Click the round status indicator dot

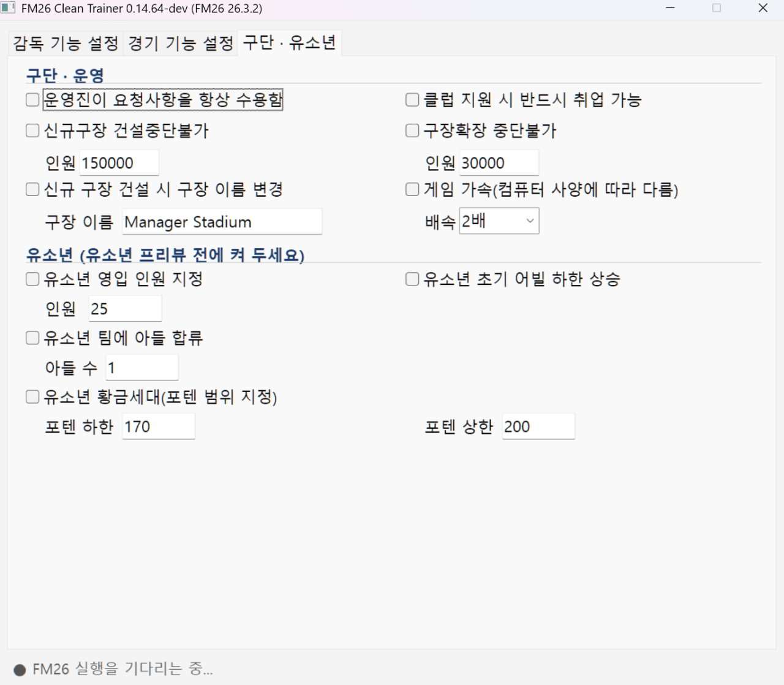[20, 670]
